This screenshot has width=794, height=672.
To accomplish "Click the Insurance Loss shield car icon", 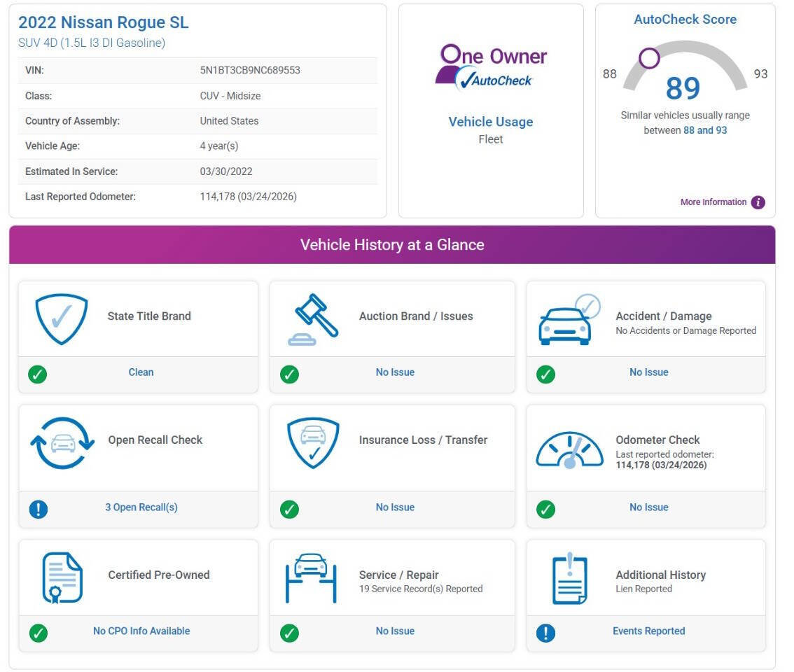I will [313, 443].
